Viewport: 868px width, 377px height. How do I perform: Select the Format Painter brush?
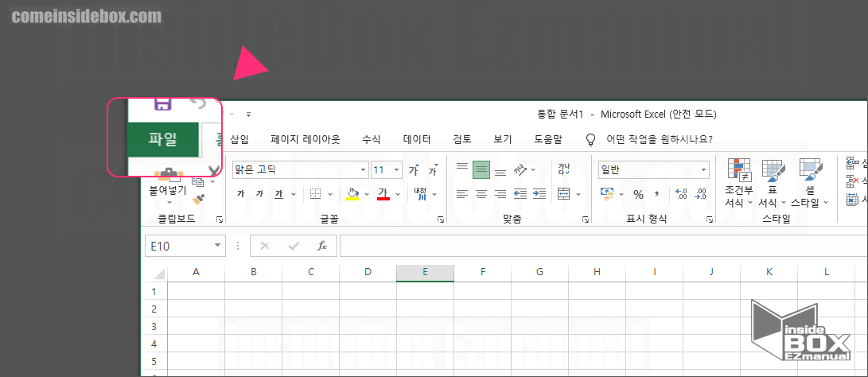(x=199, y=198)
